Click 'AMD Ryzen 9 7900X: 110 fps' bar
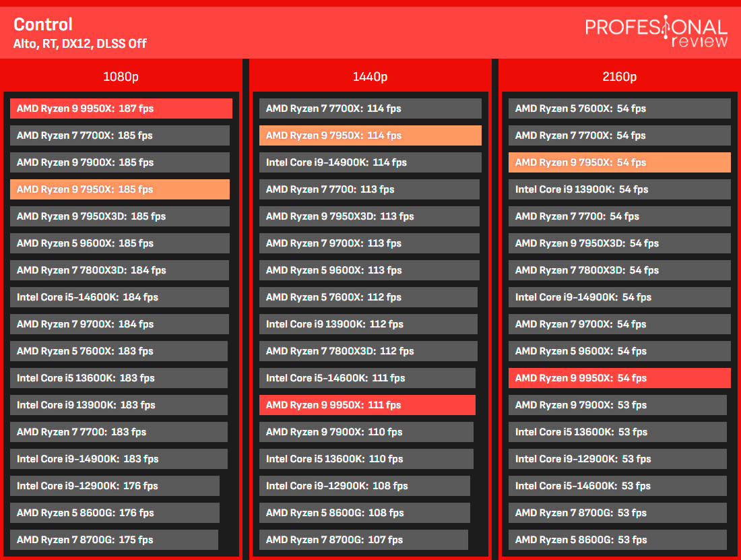 366,431
